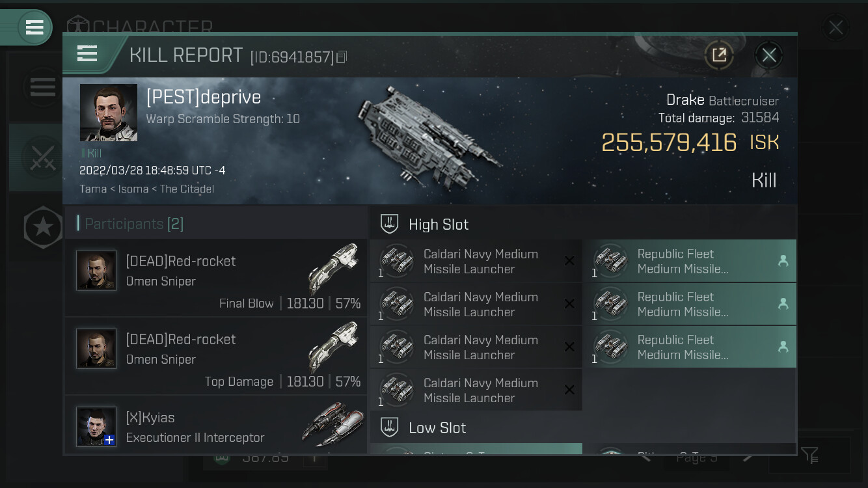View the deprive pilot portrait
868x488 pixels.
point(109,113)
